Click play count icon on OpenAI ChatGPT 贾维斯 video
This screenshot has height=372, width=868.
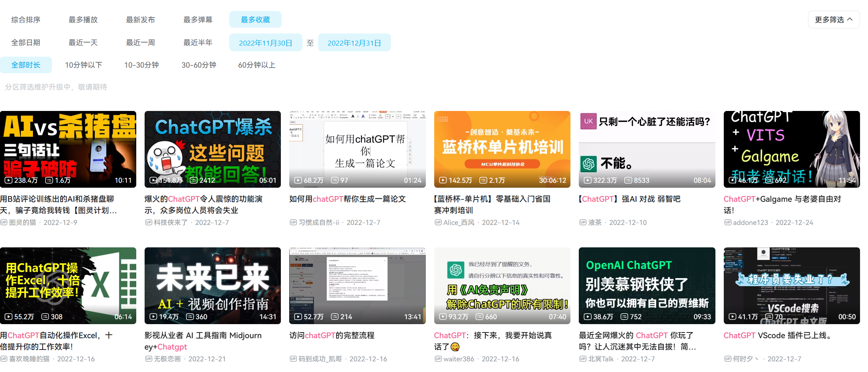(588, 317)
